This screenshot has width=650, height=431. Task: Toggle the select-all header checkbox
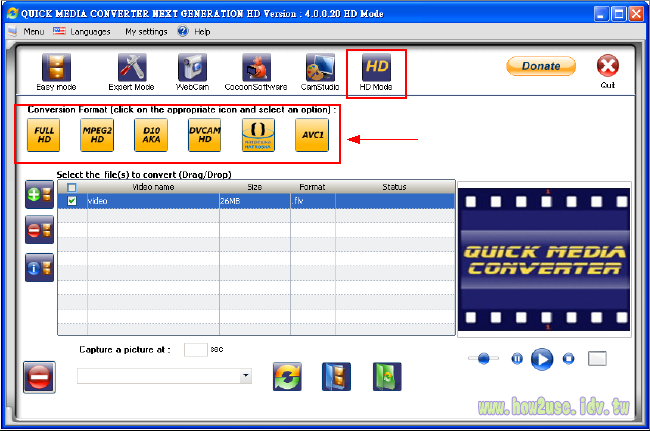coord(71,187)
